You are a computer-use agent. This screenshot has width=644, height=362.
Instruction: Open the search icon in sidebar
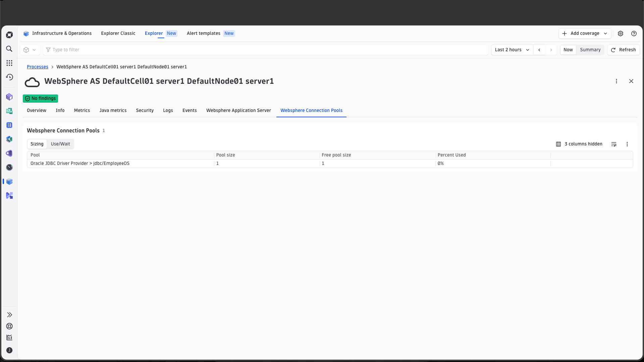pyautogui.click(x=9, y=49)
